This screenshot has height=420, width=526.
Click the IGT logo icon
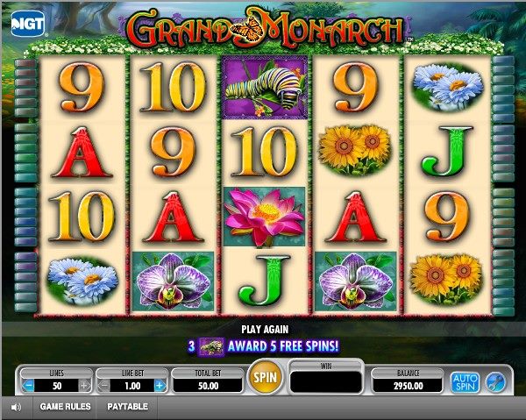28,24
